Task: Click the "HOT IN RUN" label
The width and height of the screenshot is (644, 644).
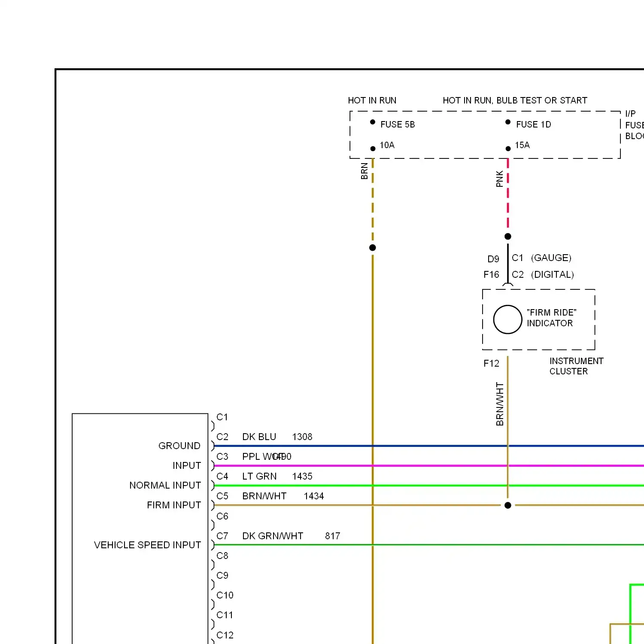Action: (372, 100)
